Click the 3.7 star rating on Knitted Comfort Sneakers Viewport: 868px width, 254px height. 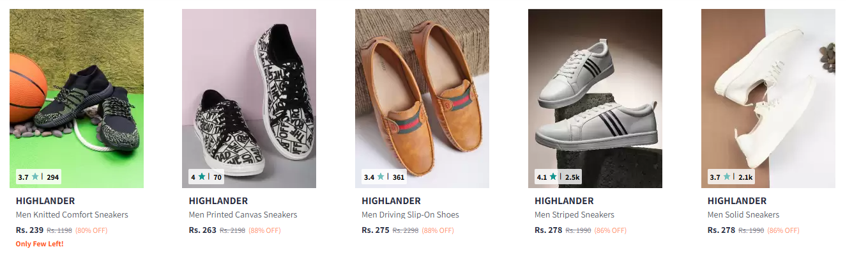coord(38,177)
